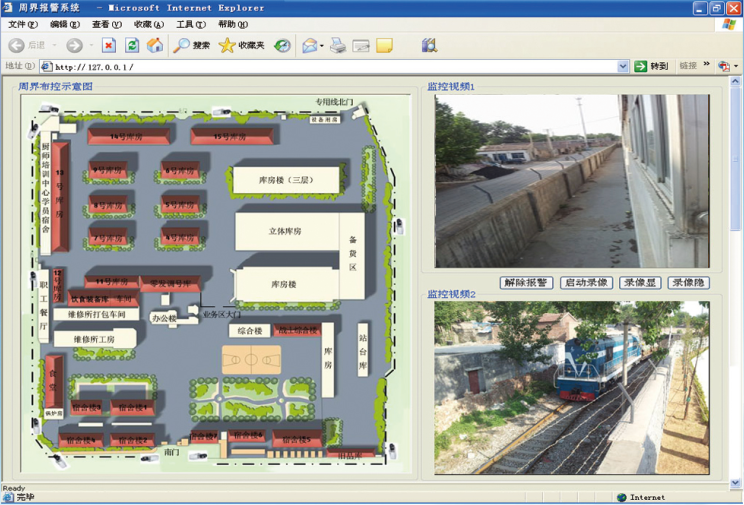Click the 14号库房 building on map
Image resolution: width=744 pixels, height=505 pixels.
129,136
